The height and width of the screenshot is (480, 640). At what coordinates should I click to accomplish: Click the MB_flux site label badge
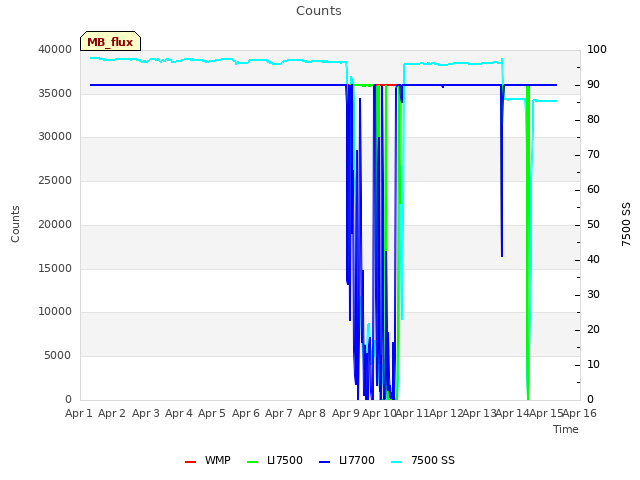click(110, 41)
